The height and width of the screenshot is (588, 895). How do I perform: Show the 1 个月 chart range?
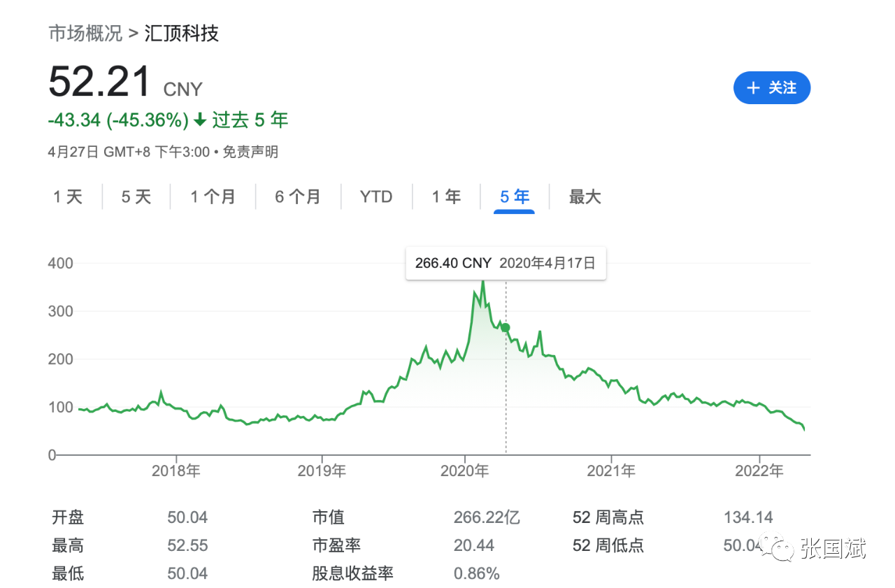point(213,197)
